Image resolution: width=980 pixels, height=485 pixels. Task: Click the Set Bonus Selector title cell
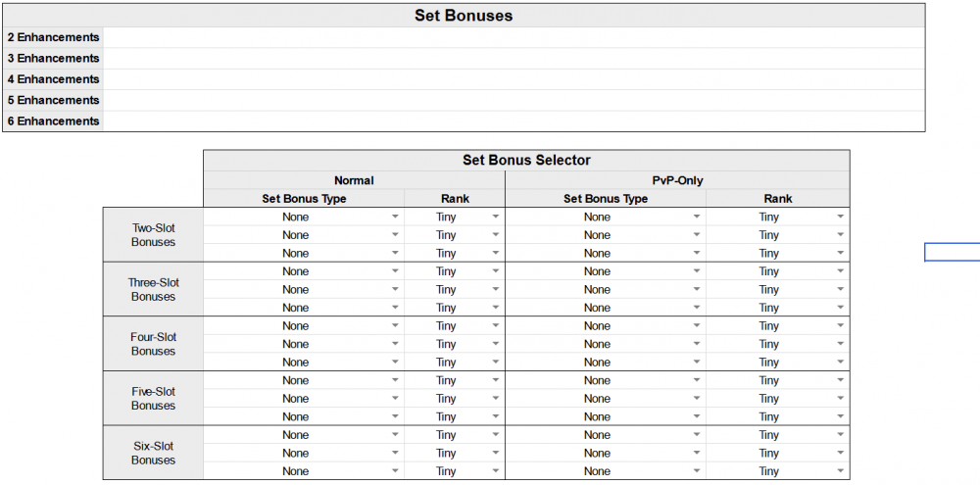click(x=526, y=160)
